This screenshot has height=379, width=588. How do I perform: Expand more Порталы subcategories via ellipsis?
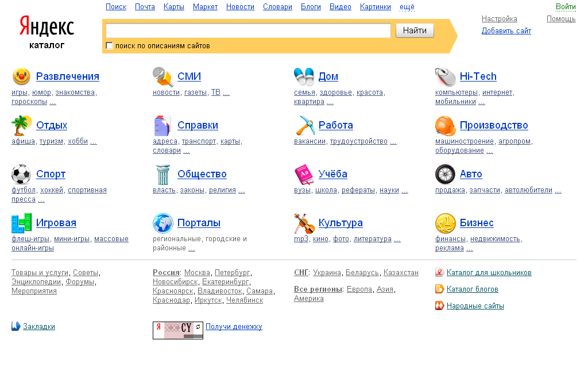(x=192, y=248)
